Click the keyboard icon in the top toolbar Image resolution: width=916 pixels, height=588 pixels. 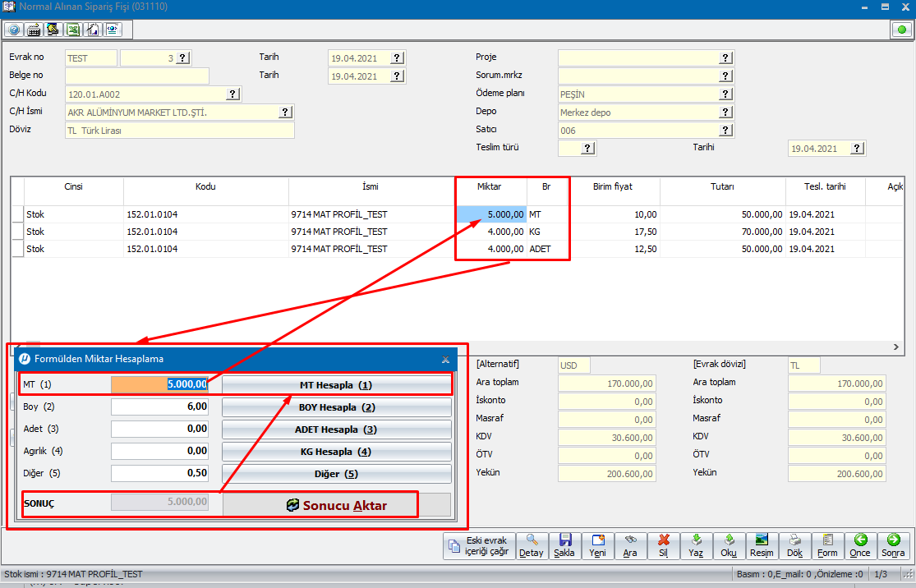coord(34,30)
